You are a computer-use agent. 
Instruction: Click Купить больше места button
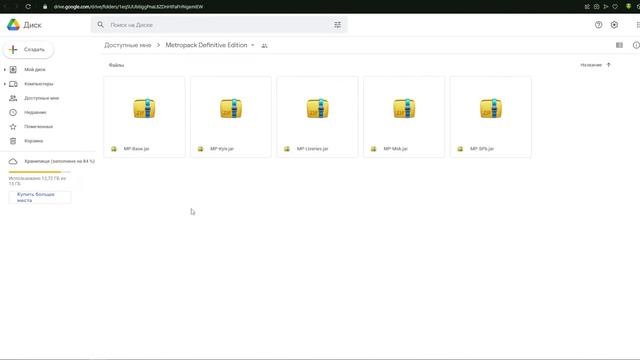pos(40,197)
